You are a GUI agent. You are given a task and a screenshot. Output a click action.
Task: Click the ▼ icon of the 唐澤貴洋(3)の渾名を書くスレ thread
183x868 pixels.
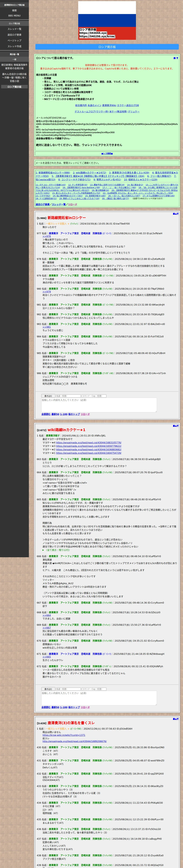coord(178,719)
